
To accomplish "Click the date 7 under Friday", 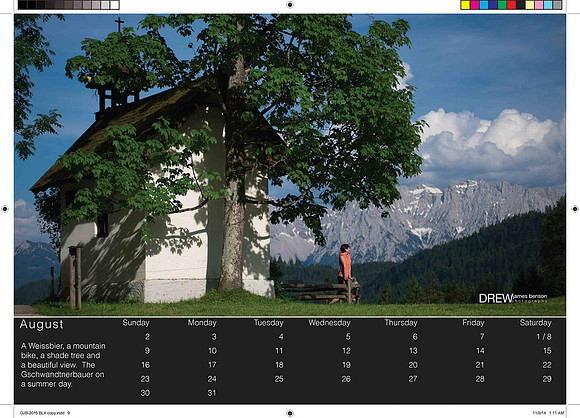I will (482, 337).
